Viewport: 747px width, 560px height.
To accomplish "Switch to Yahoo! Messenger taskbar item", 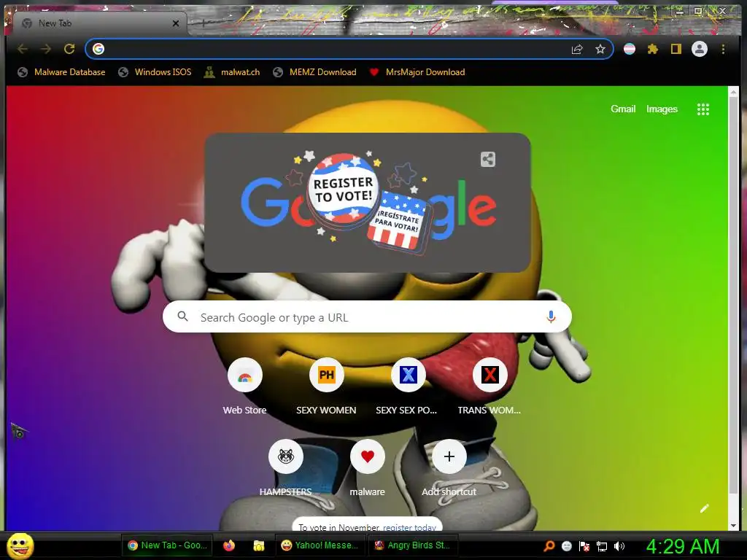I will click(320, 545).
